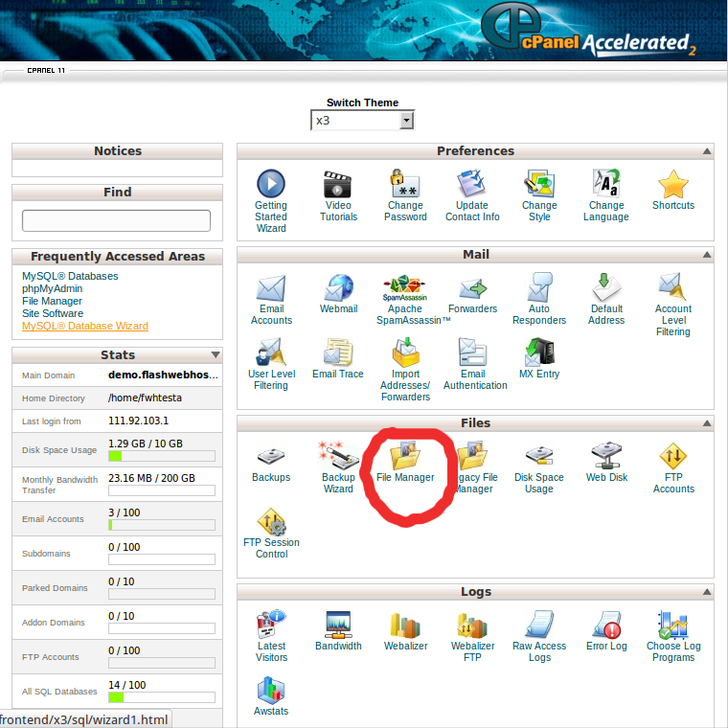728x728 pixels.
Task: Select the home directory /home/fwhtesta
Action: pos(145,398)
